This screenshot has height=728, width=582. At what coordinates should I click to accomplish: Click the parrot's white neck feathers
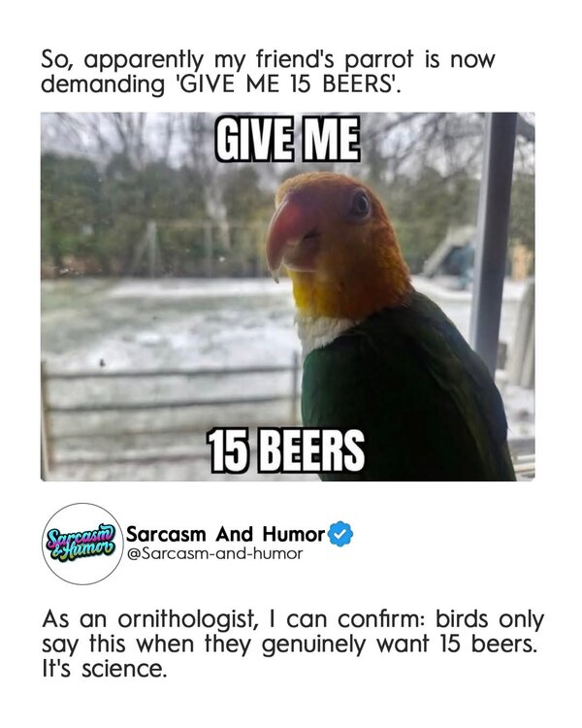pos(323,333)
